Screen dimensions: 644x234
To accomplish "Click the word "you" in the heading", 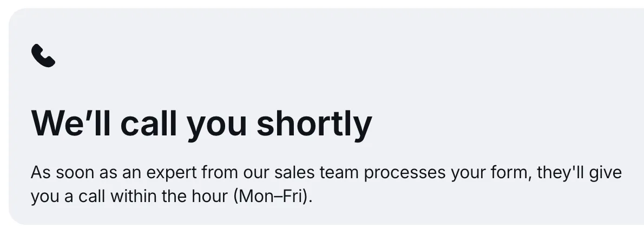I will click(x=217, y=123).
